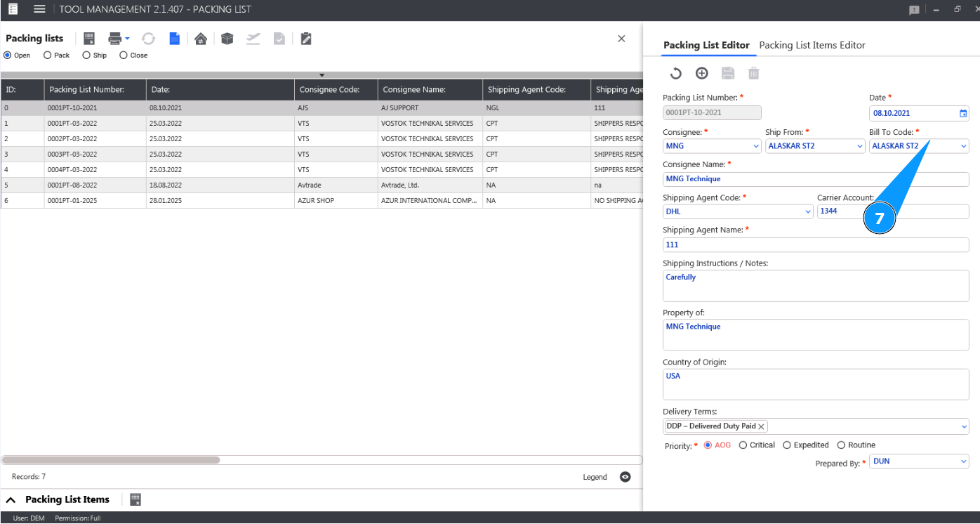Click the add new circle-plus icon
Viewport: 980px width, 524px height.
[701, 73]
